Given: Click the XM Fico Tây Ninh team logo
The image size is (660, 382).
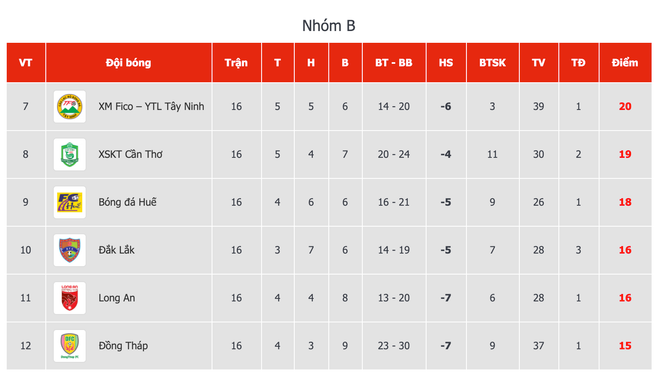Looking at the screenshot, I should 69,106.
